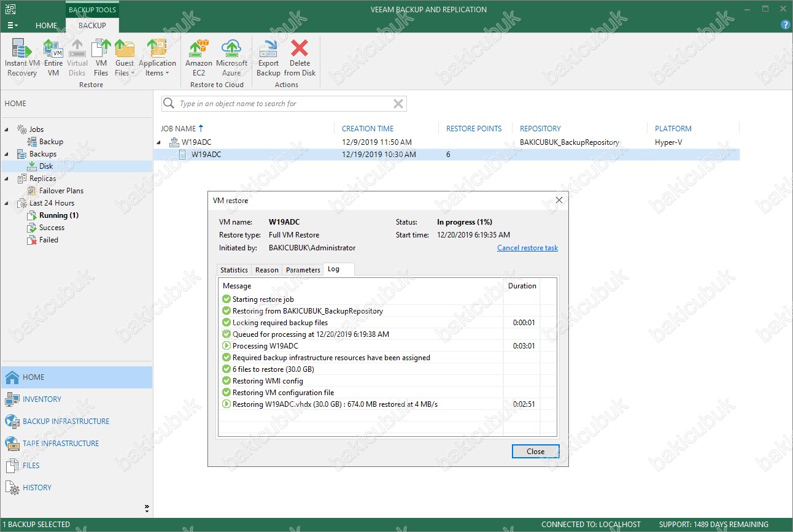
Task: Dismiss VM restore dialog via X
Action: coord(559,200)
